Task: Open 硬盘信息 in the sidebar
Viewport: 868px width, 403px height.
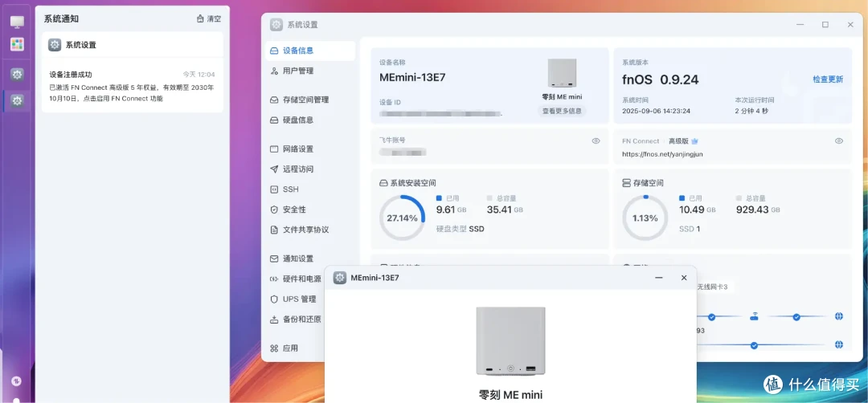Action: [310, 120]
